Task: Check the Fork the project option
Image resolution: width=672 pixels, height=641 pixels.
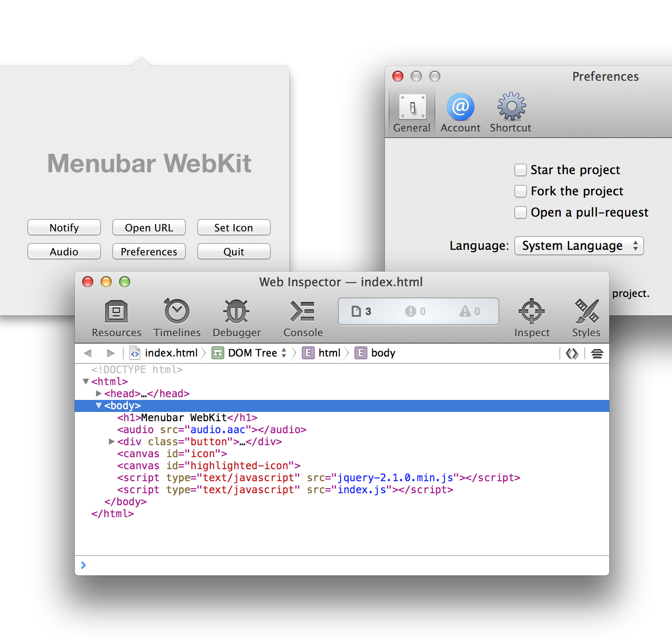Action: pyautogui.click(x=520, y=191)
